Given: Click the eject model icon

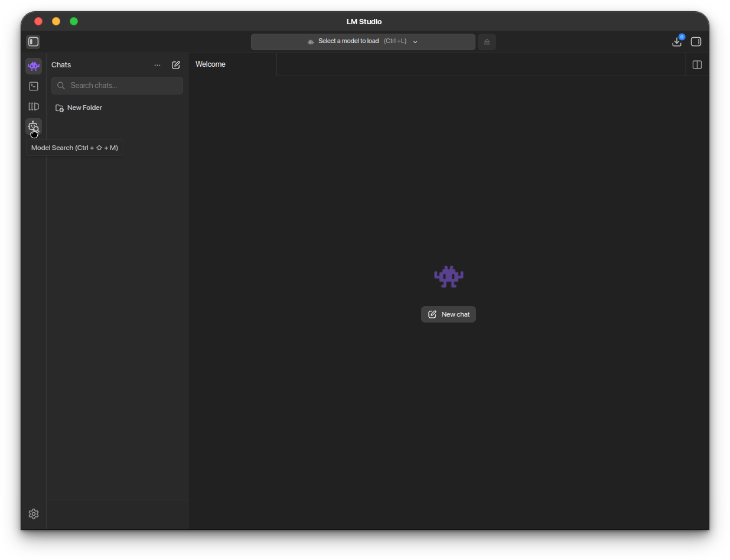Looking at the screenshot, I should click(x=487, y=42).
